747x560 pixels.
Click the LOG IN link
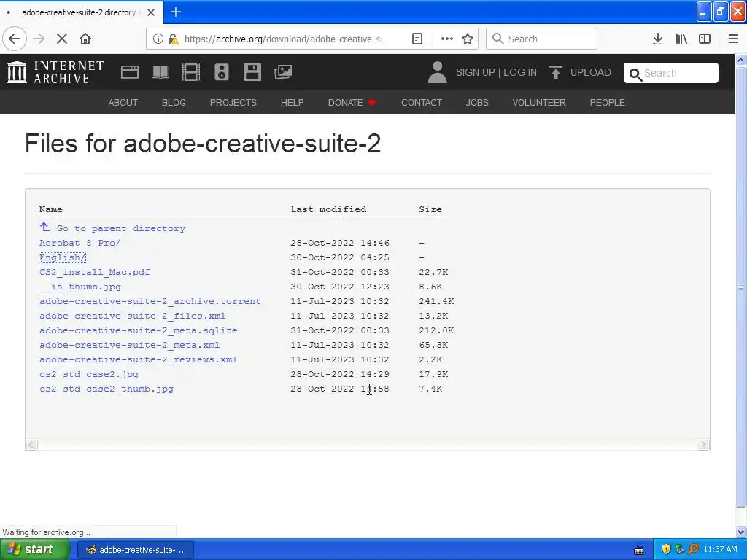520,72
